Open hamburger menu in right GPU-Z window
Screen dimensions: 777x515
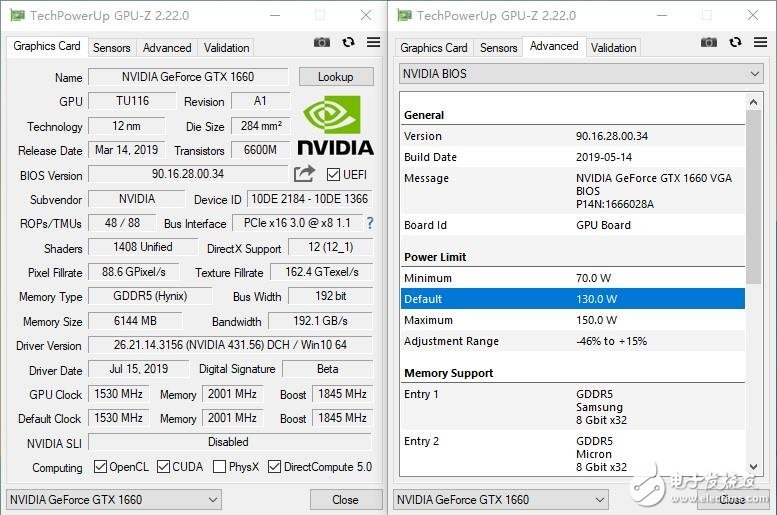(761, 42)
